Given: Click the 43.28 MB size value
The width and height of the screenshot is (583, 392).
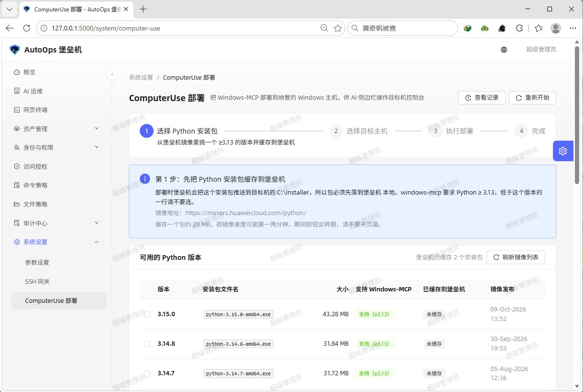Looking at the screenshot, I should [x=335, y=314].
